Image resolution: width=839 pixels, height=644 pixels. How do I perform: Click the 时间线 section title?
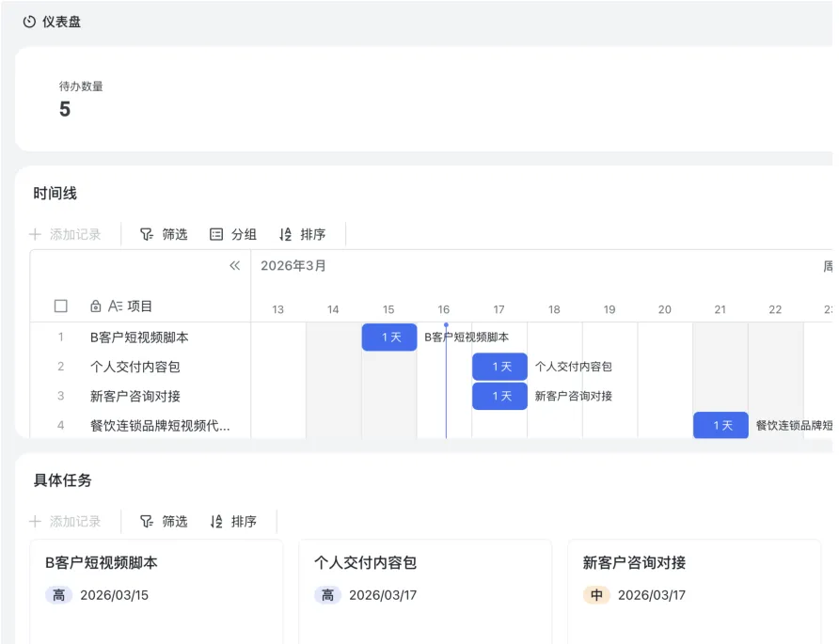coord(55,193)
